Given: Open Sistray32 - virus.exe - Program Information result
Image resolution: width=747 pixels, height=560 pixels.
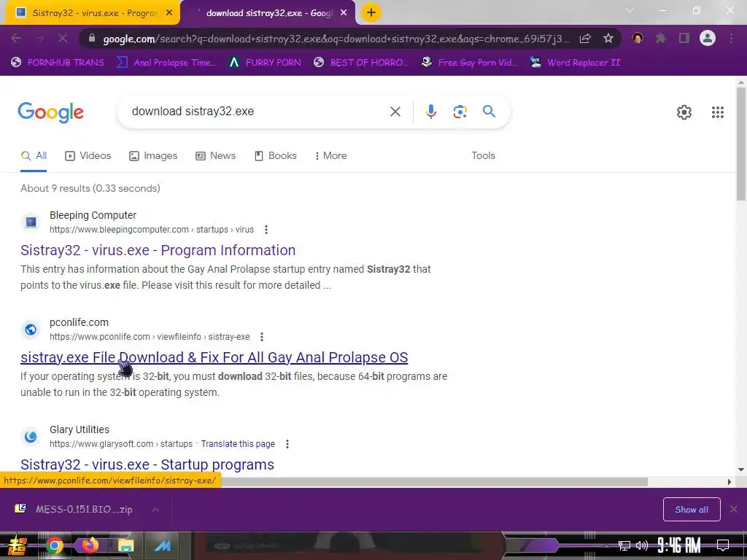Looking at the screenshot, I should tap(158, 250).
